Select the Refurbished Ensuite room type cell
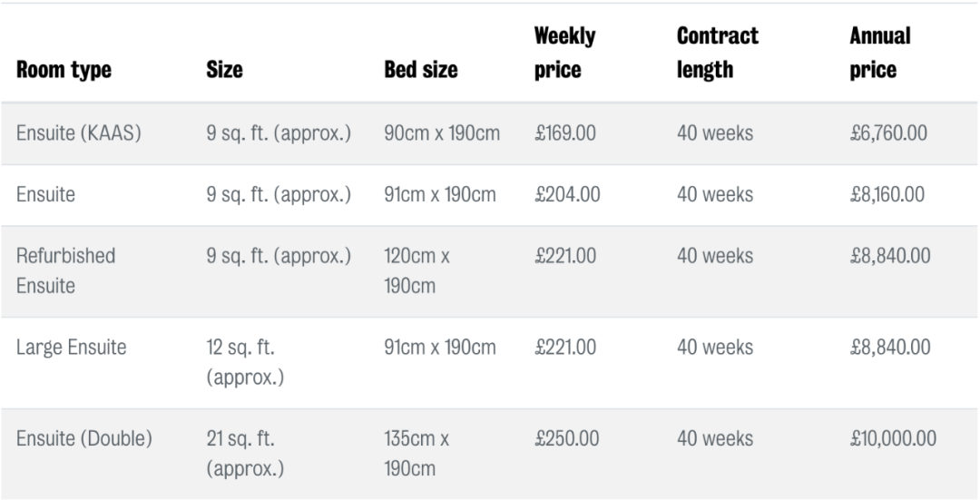The height and width of the screenshot is (500, 980). pyautogui.click(x=65, y=271)
